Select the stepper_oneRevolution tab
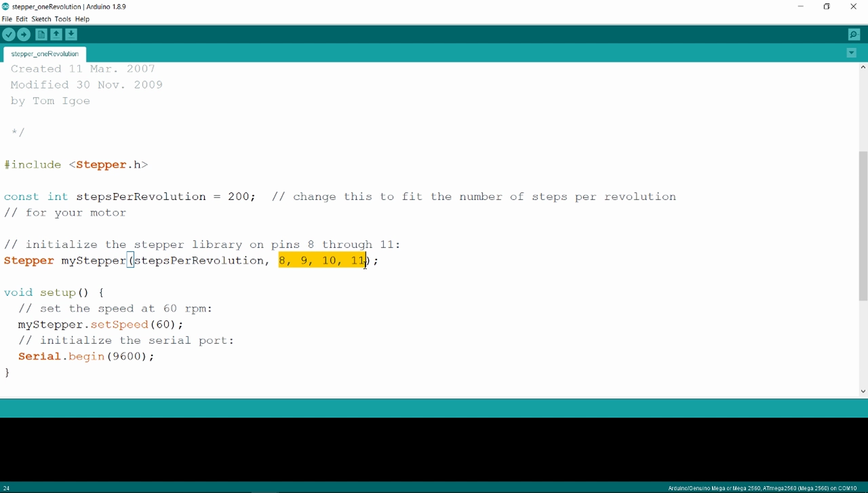The image size is (868, 493). (x=45, y=53)
